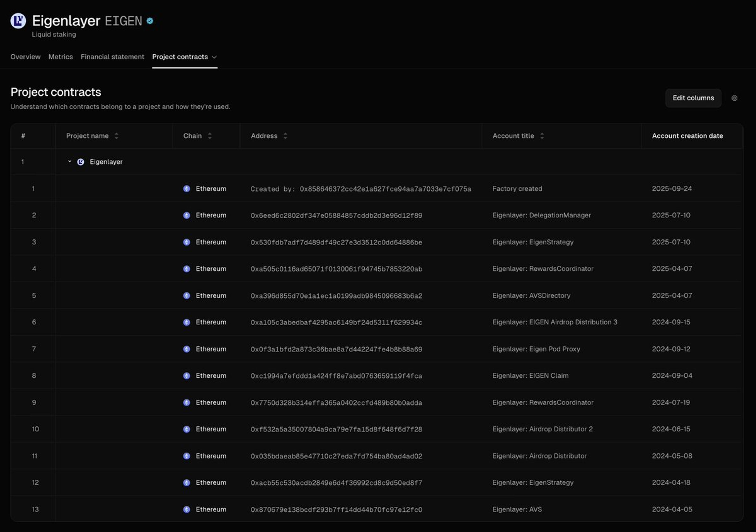Click Ethereum chain icon for DelegationManager row
Viewport: 756px width, 532px height.
coord(187,215)
